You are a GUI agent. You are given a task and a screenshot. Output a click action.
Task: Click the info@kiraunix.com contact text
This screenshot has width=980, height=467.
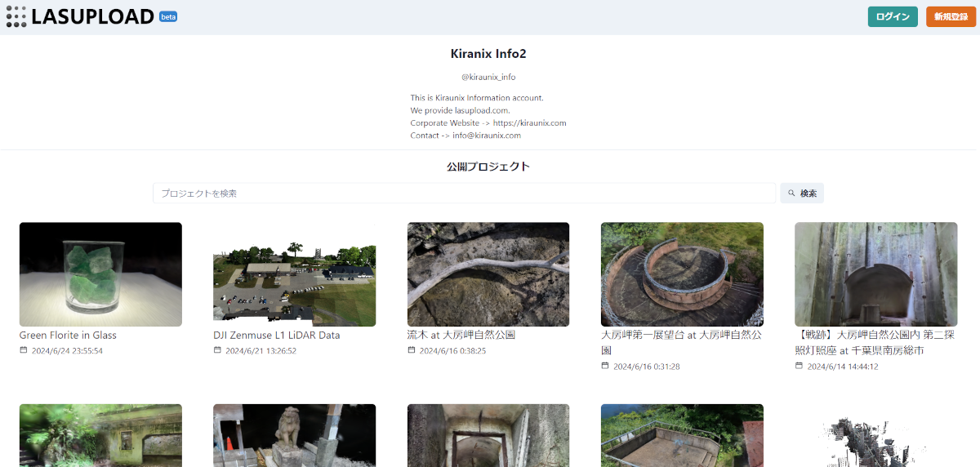(487, 136)
